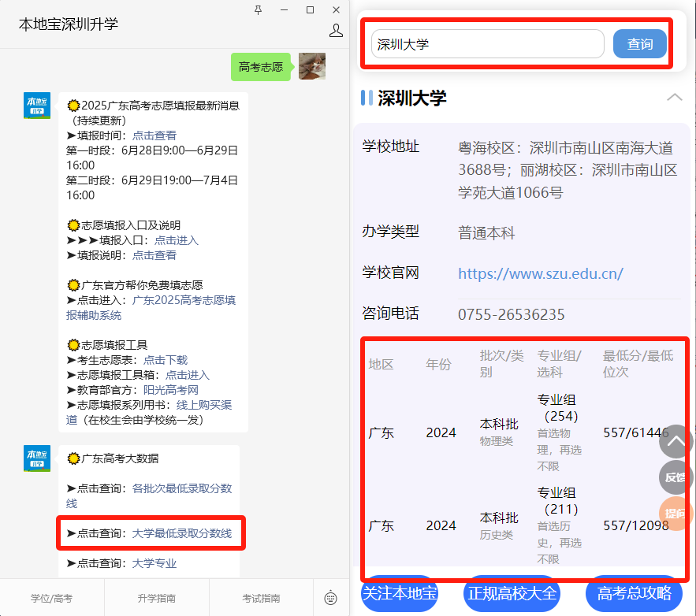Click the 深圳大学 result heading
The width and height of the screenshot is (696, 616).
coord(412,98)
